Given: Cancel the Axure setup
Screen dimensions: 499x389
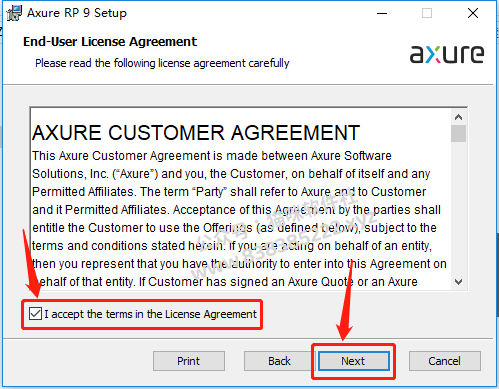Looking at the screenshot, I should tap(445, 361).
